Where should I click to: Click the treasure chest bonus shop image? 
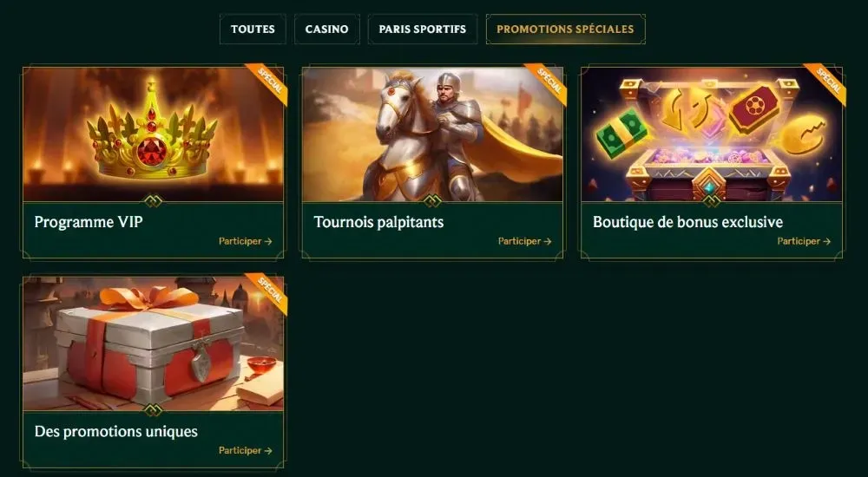712,134
